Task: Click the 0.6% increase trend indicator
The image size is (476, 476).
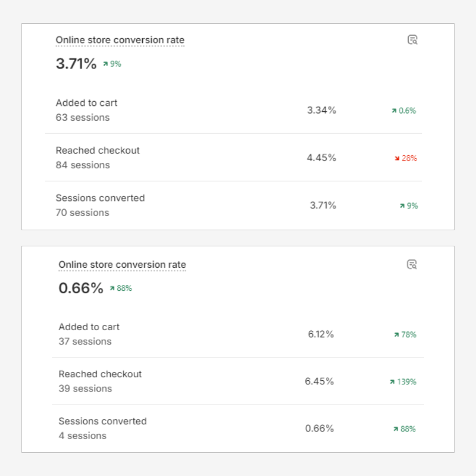Action: (403, 111)
